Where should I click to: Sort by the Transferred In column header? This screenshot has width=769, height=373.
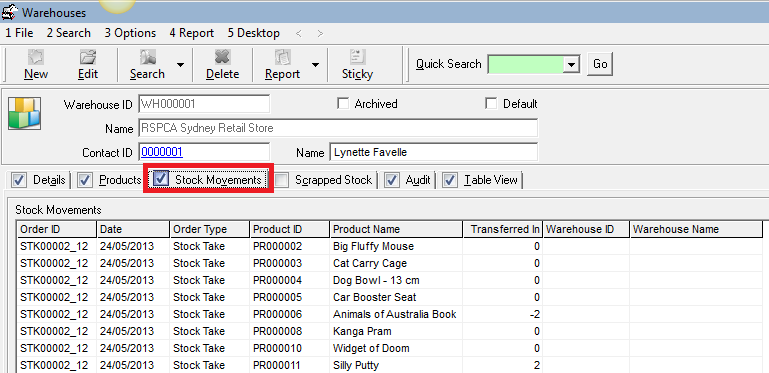(503, 229)
